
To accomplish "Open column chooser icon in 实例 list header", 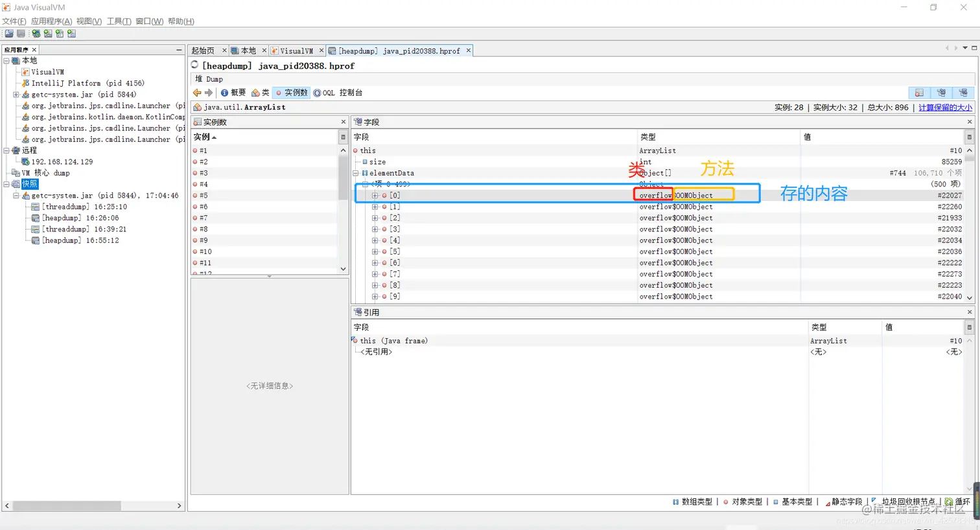I will click(343, 137).
